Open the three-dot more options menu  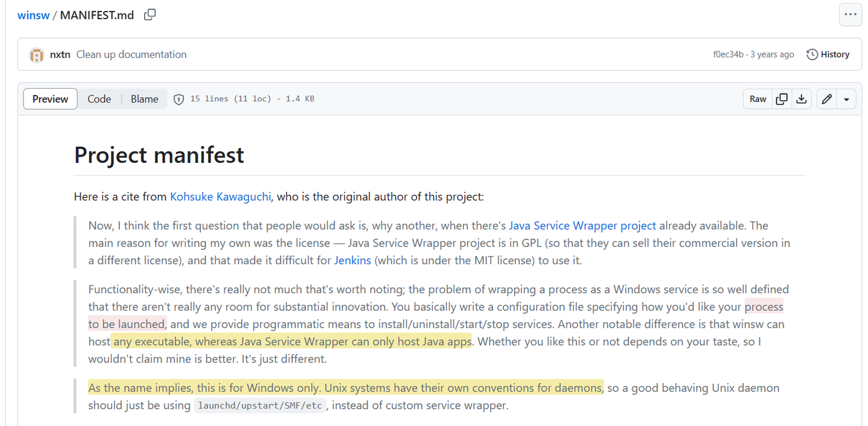[851, 15]
